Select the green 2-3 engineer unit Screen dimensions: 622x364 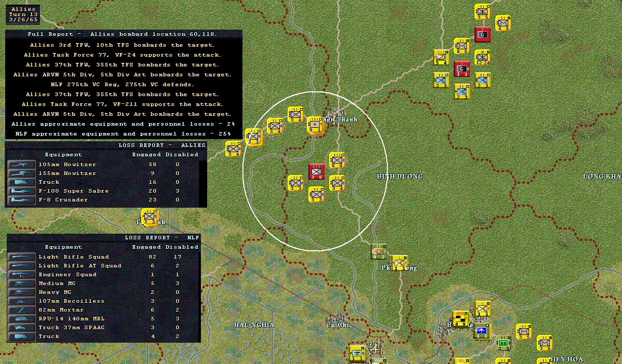click(x=503, y=343)
